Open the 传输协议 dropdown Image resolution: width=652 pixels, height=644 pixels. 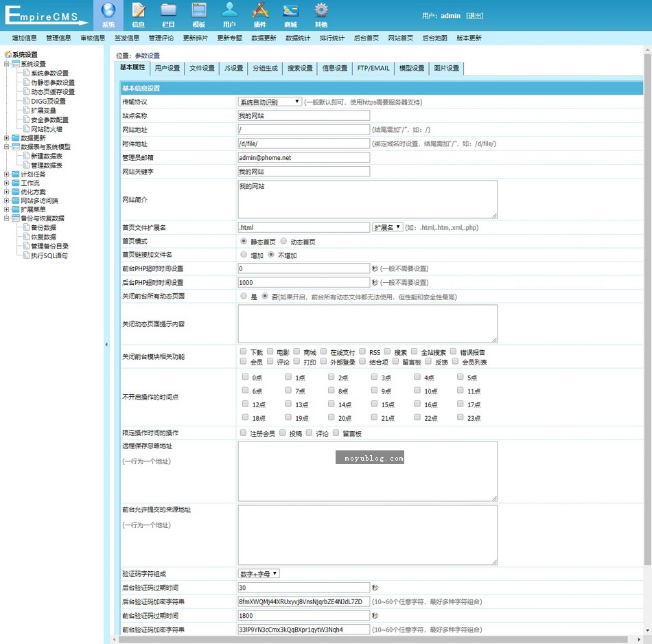click(270, 102)
